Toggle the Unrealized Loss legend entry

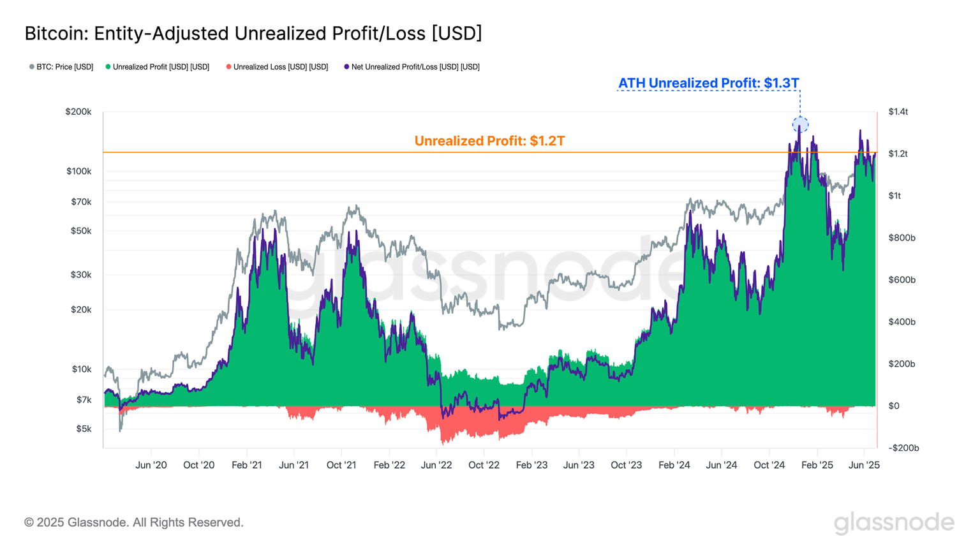[x=277, y=67]
